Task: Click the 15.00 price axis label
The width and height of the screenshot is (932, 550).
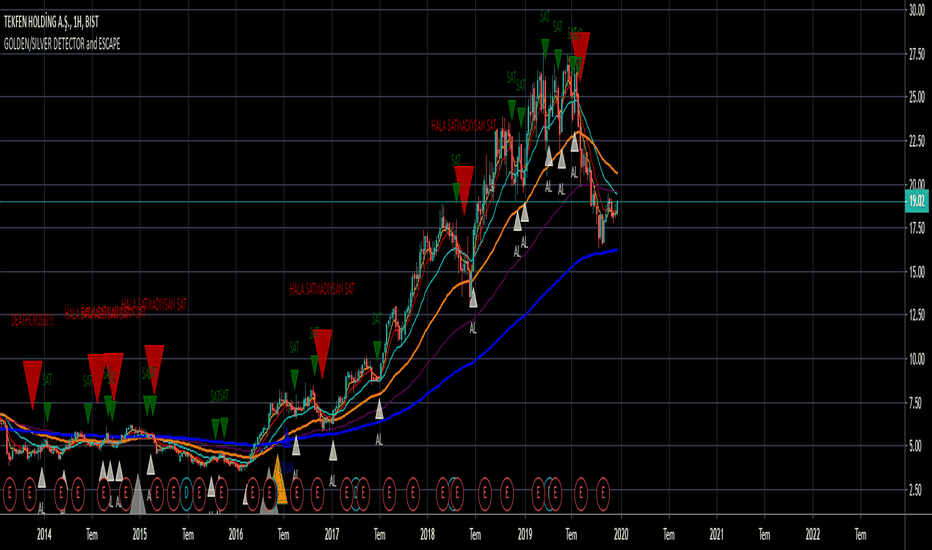Action: [916, 272]
